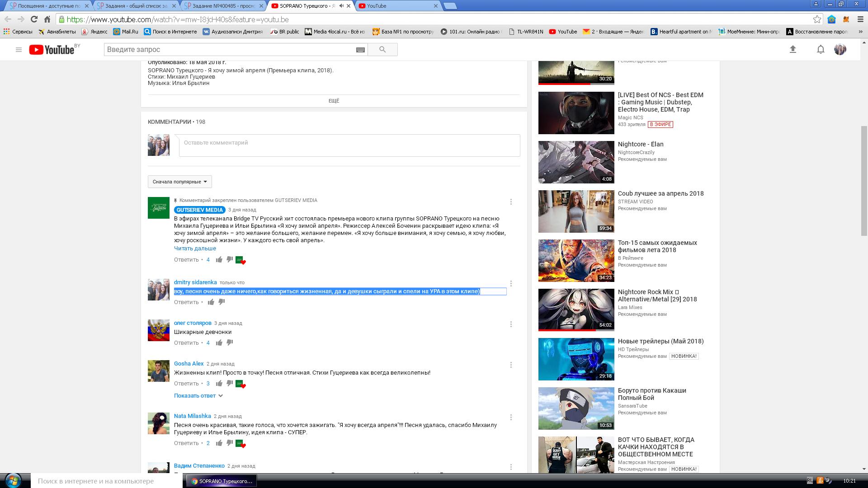Open the Chrome main menu
The width and height of the screenshot is (868, 488).
point(860,19)
